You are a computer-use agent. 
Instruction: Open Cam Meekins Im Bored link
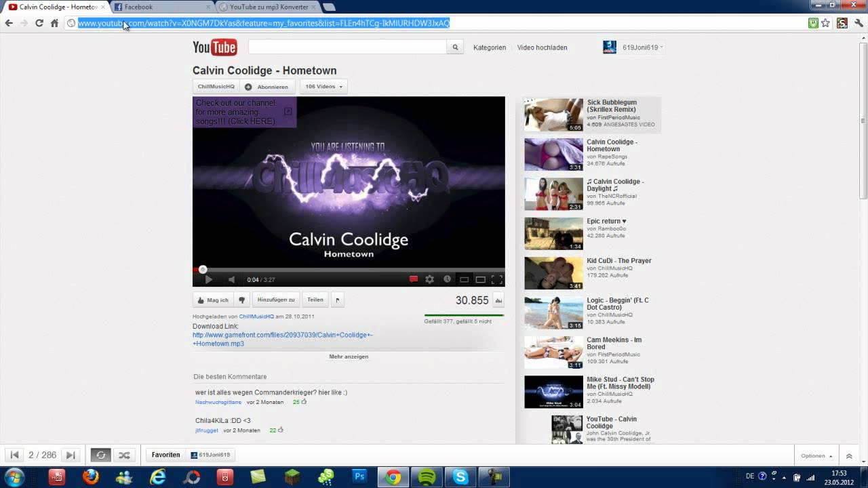[x=614, y=344]
